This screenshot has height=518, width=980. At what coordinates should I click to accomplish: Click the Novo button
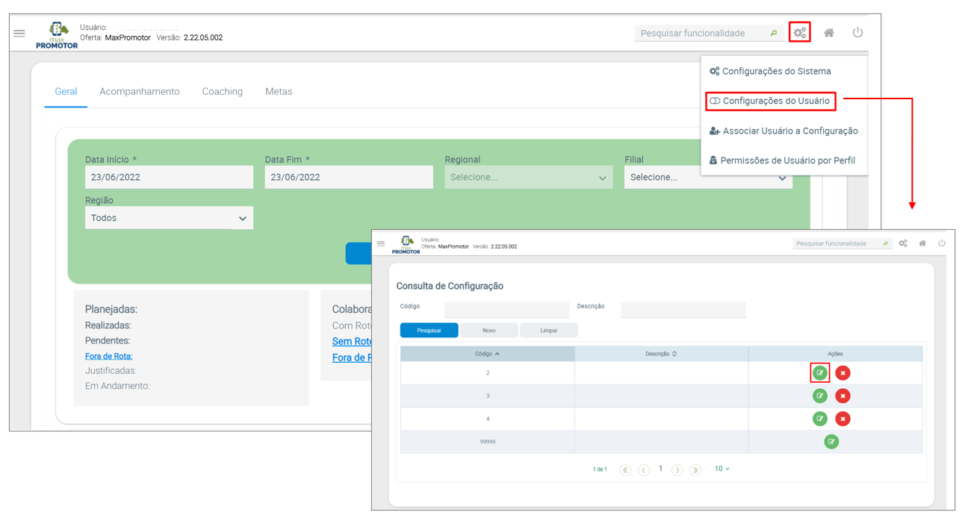pos(489,330)
